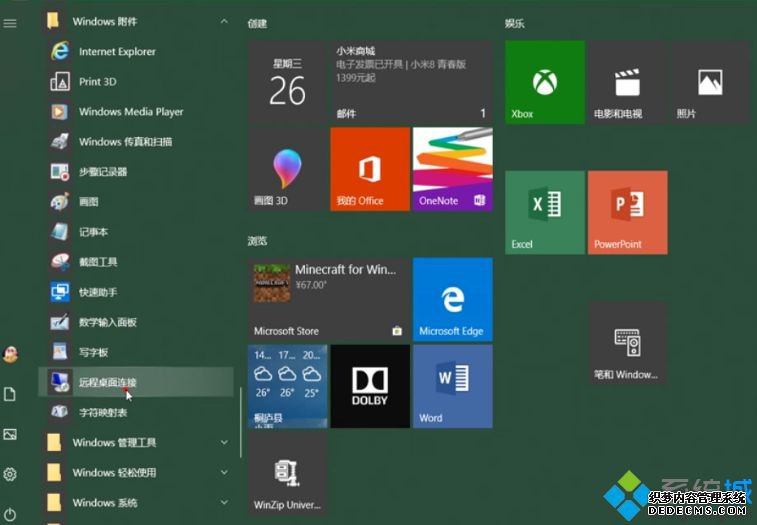
Task: Expand Windows 管理工具 folder chevron
Action: (x=224, y=442)
